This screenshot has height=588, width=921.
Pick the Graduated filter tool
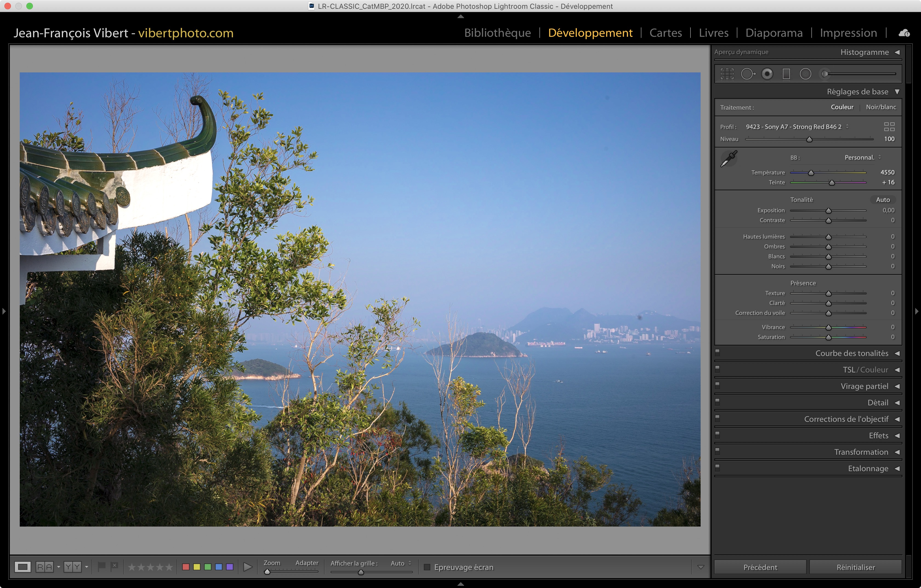(786, 74)
